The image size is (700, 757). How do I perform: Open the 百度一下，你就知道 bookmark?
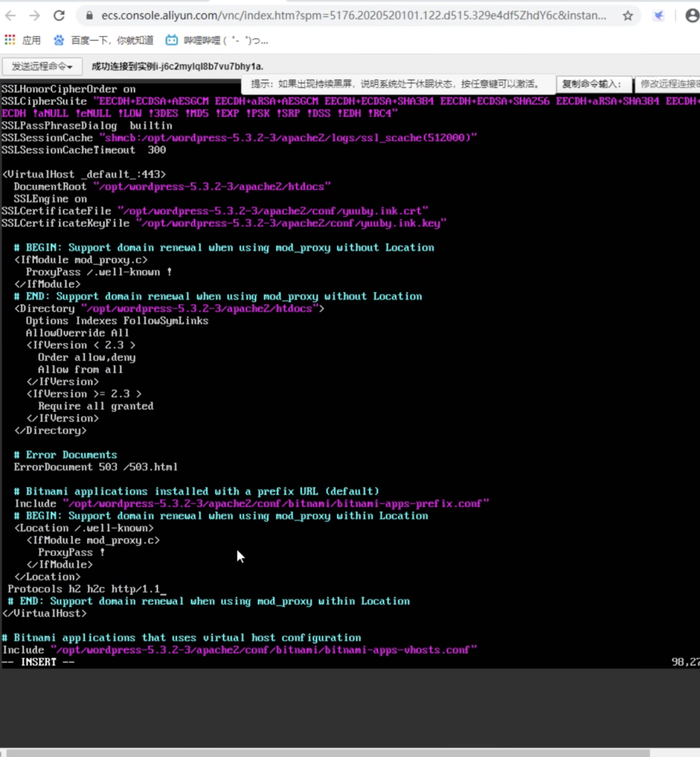[x=103, y=41]
